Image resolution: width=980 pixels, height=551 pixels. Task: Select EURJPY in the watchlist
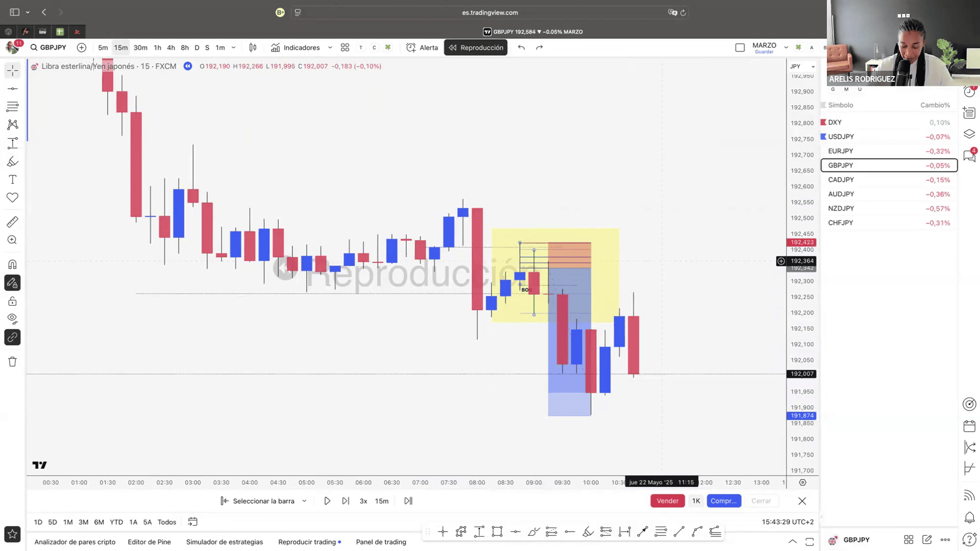coord(841,151)
